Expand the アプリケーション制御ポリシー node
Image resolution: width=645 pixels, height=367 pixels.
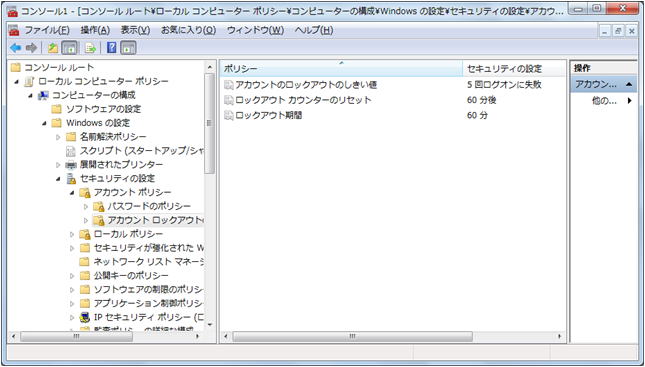coord(72,304)
